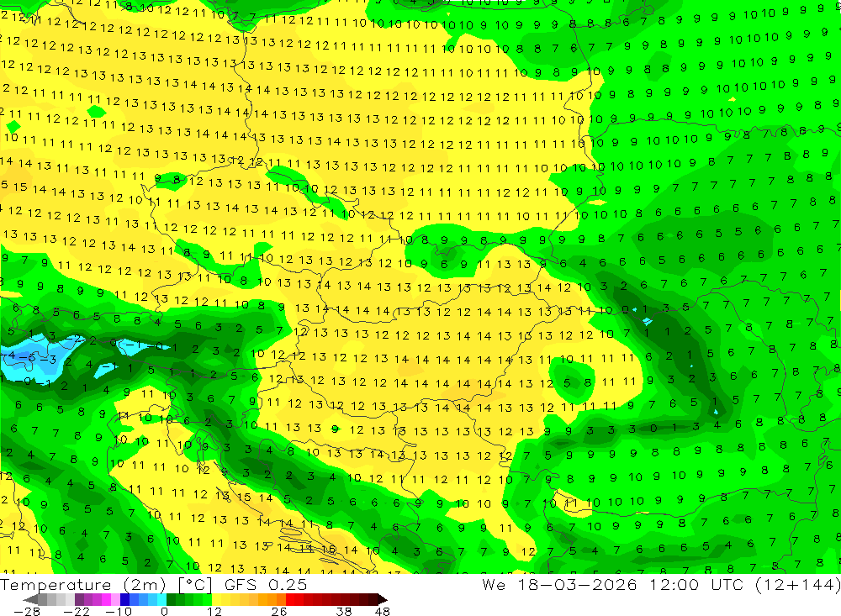
Task: Click the legend value "48"
Action: pyautogui.click(x=383, y=612)
